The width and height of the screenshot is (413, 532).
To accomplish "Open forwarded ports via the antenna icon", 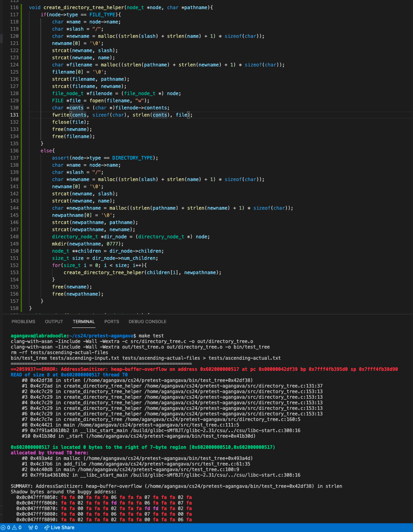I will click(x=31, y=528).
